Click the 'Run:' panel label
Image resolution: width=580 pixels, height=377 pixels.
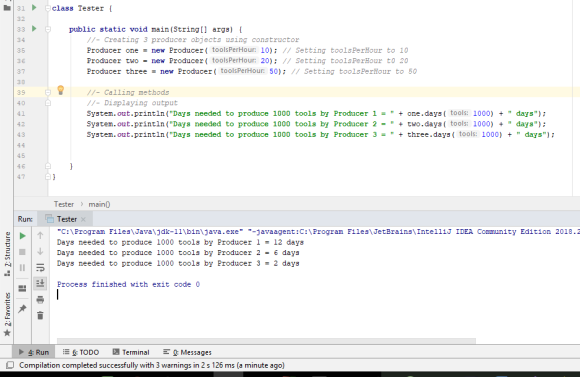click(25, 219)
